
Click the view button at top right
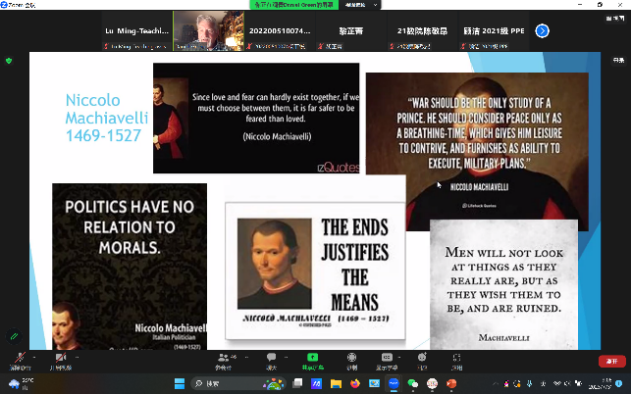(x=615, y=19)
